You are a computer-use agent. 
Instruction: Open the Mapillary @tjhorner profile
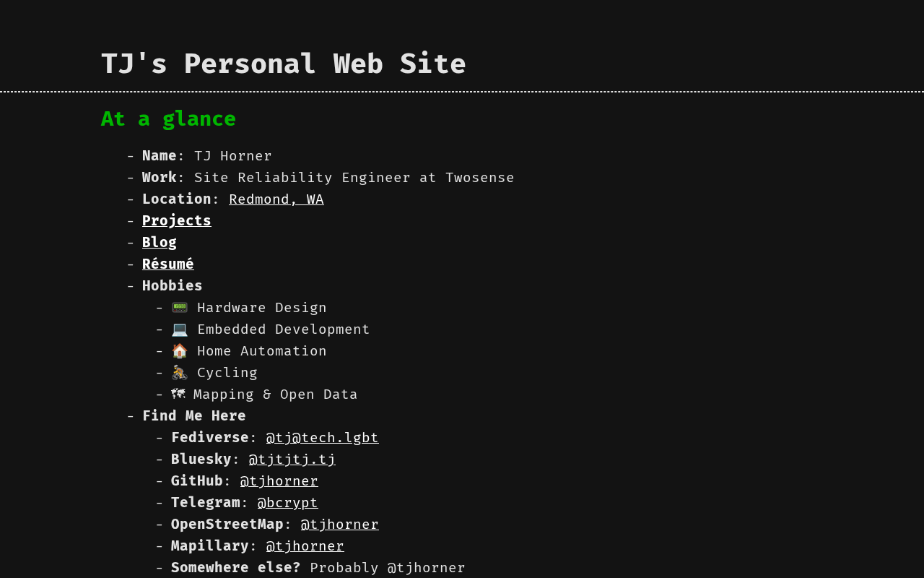coord(305,546)
